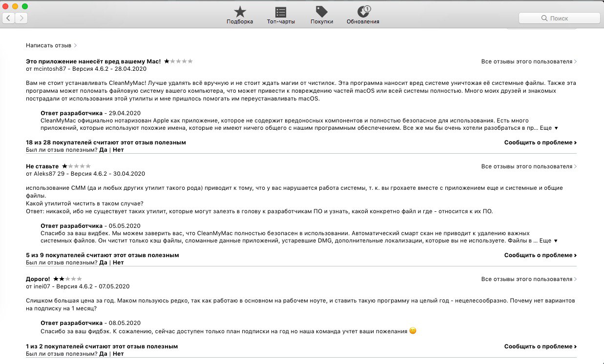Switch to Топ-чарты tab
604x364 pixels.
point(281,15)
